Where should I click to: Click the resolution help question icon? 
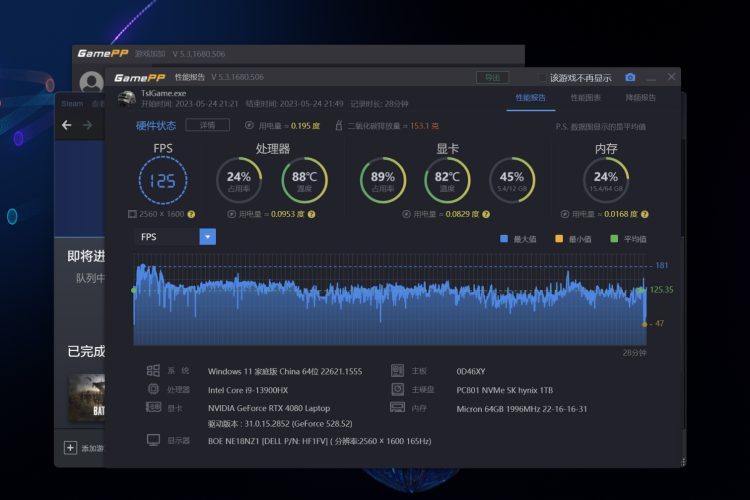click(x=191, y=214)
